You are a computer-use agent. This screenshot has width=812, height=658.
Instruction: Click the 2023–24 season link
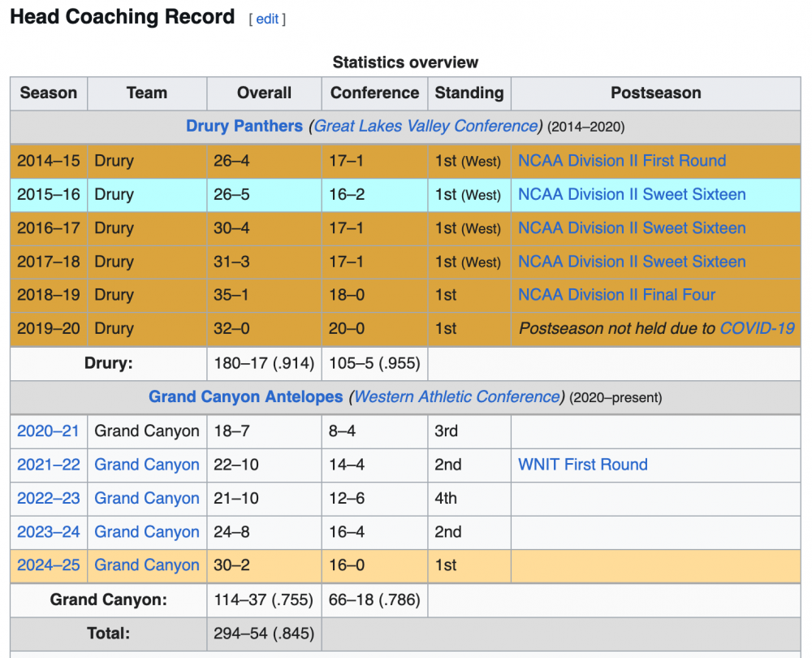[x=49, y=532]
